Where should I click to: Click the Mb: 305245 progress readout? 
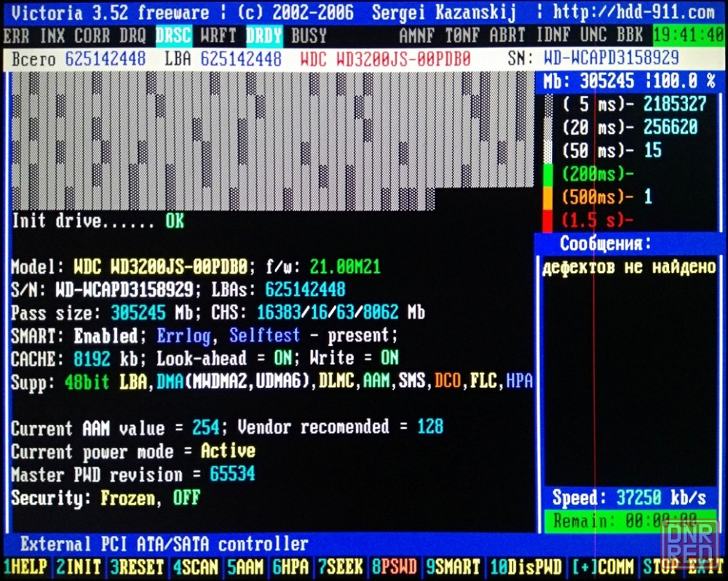click(x=588, y=82)
